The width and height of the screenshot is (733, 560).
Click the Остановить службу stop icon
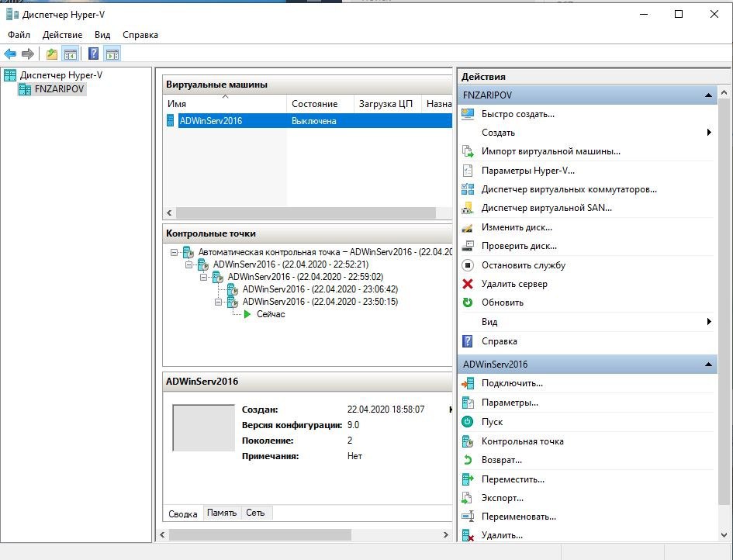tap(468, 265)
